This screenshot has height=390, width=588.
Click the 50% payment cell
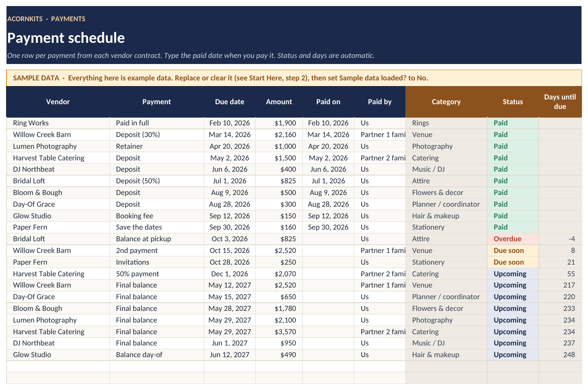[x=157, y=274]
